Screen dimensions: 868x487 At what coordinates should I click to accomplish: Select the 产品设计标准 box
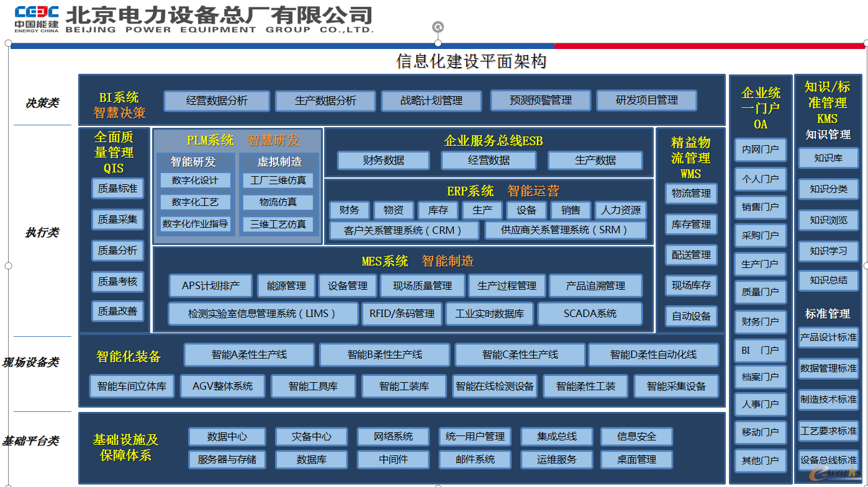tap(828, 338)
